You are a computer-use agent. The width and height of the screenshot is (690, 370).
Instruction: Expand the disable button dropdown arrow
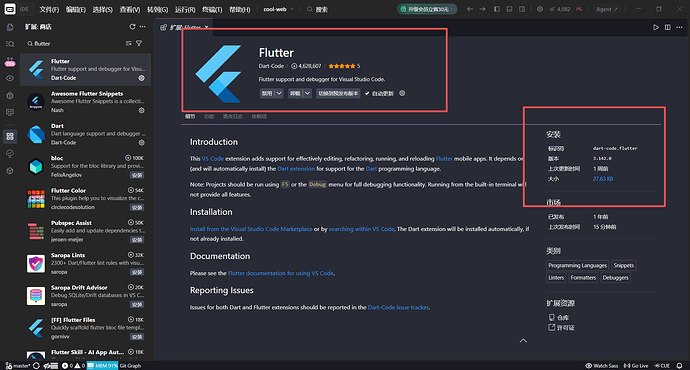[279, 93]
